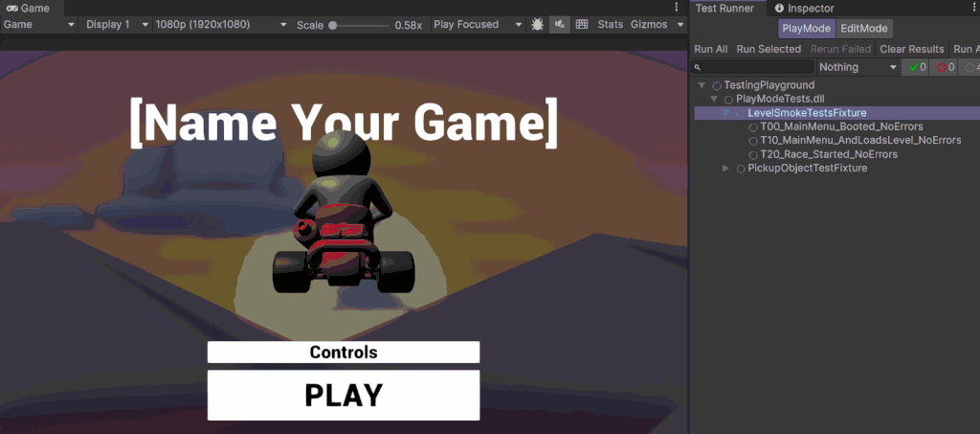Click status circle next to PlayModeTests.dll
The width and height of the screenshot is (980, 434).
tap(728, 100)
